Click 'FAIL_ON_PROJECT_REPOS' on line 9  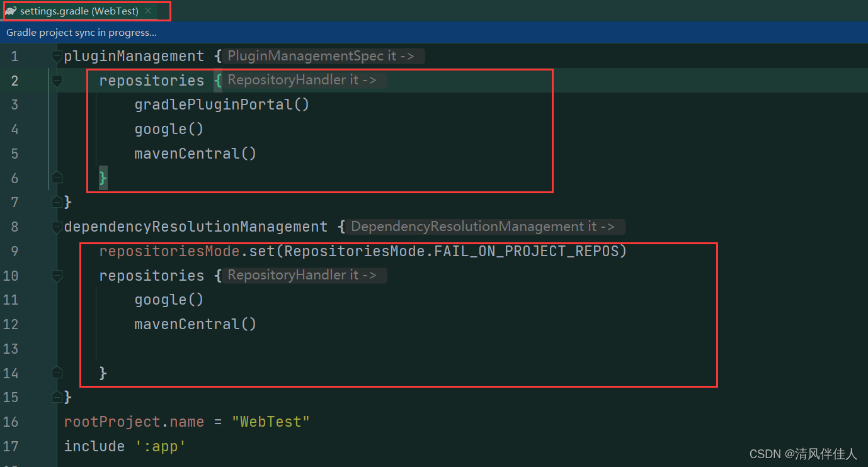tap(526, 251)
